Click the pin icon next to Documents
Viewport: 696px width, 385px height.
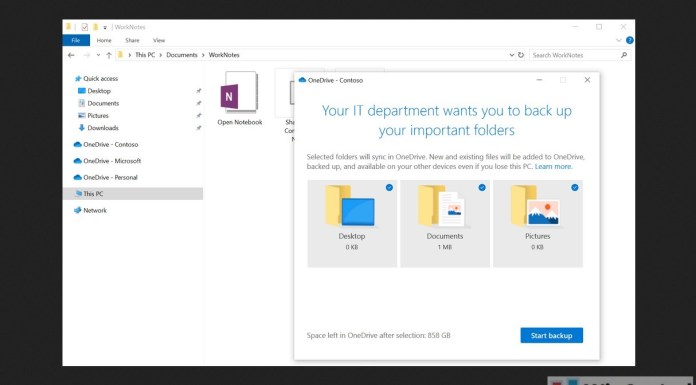click(x=198, y=103)
